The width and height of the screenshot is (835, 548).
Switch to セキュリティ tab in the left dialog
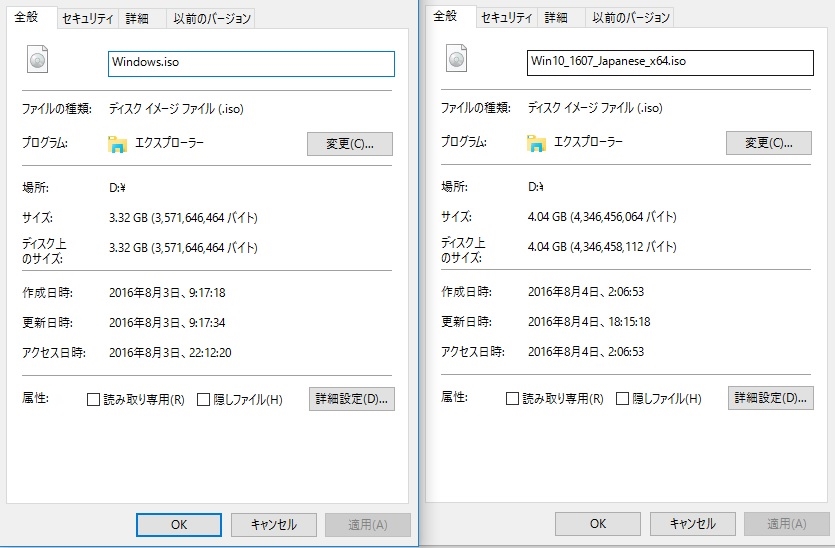(86, 19)
